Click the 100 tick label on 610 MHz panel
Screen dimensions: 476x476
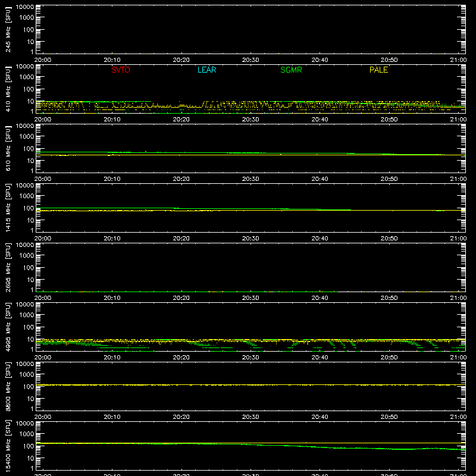tap(29, 149)
